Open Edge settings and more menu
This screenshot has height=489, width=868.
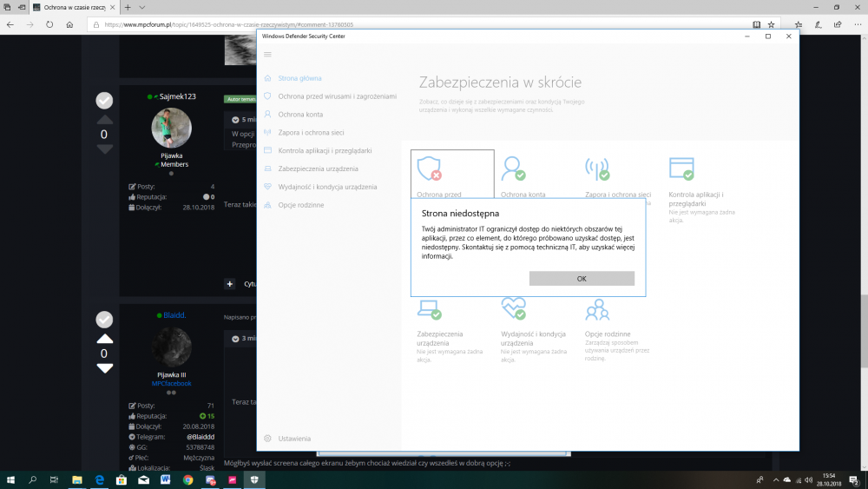(x=858, y=24)
